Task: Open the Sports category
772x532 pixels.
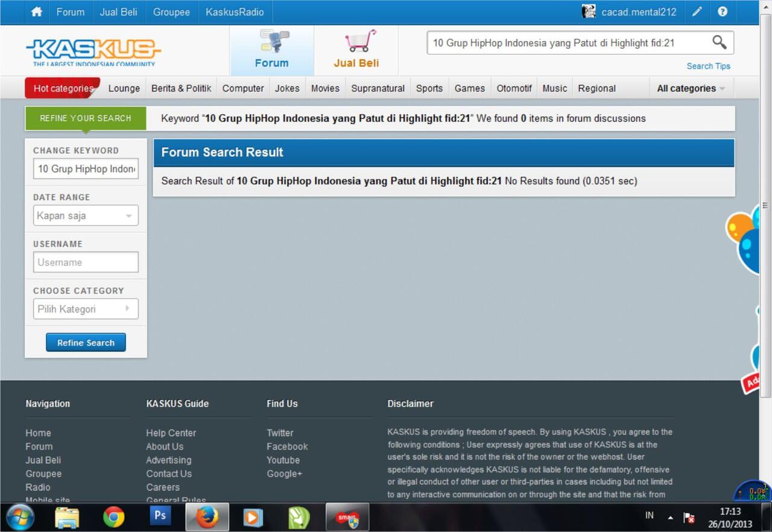Action: [x=429, y=88]
